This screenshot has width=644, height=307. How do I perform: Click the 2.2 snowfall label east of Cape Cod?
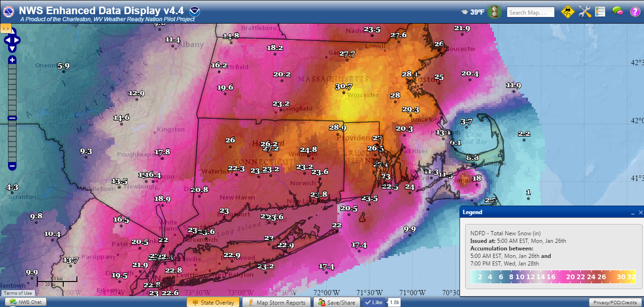(524, 134)
